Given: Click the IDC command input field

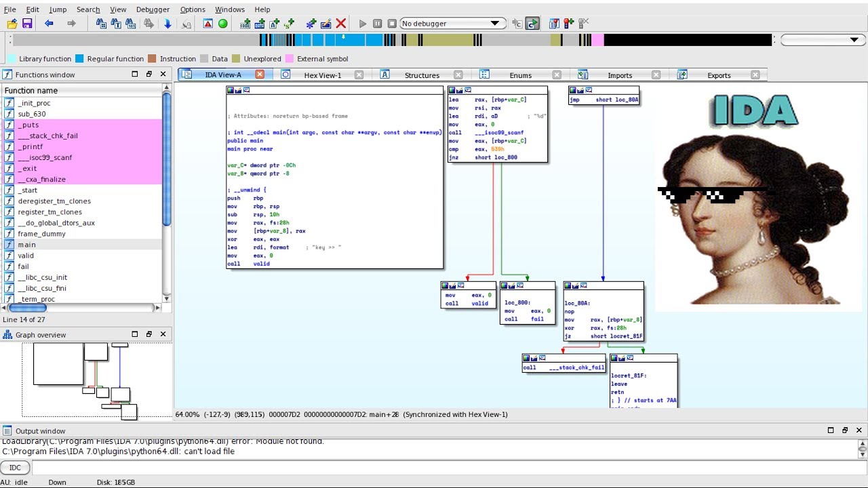Looking at the screenshot, I should [450, 468].
